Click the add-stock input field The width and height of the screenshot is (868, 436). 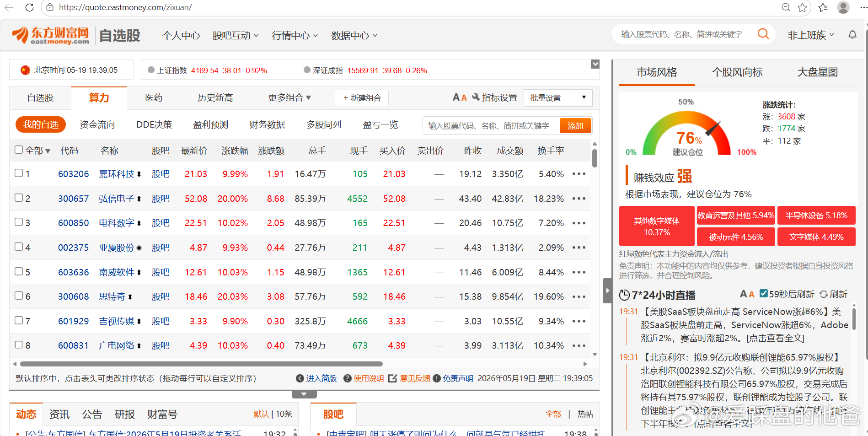pos(491,125)
